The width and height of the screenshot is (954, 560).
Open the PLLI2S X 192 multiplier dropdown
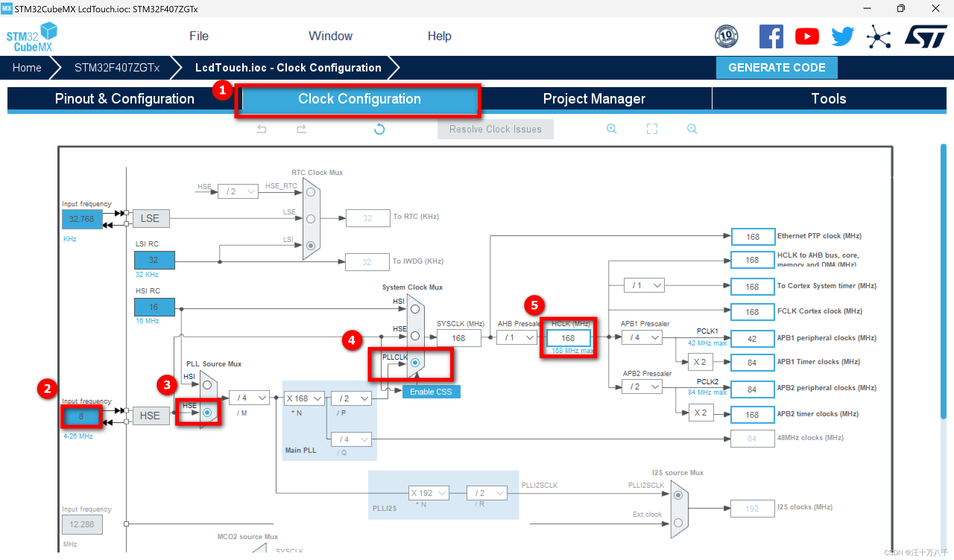(429, 493)
